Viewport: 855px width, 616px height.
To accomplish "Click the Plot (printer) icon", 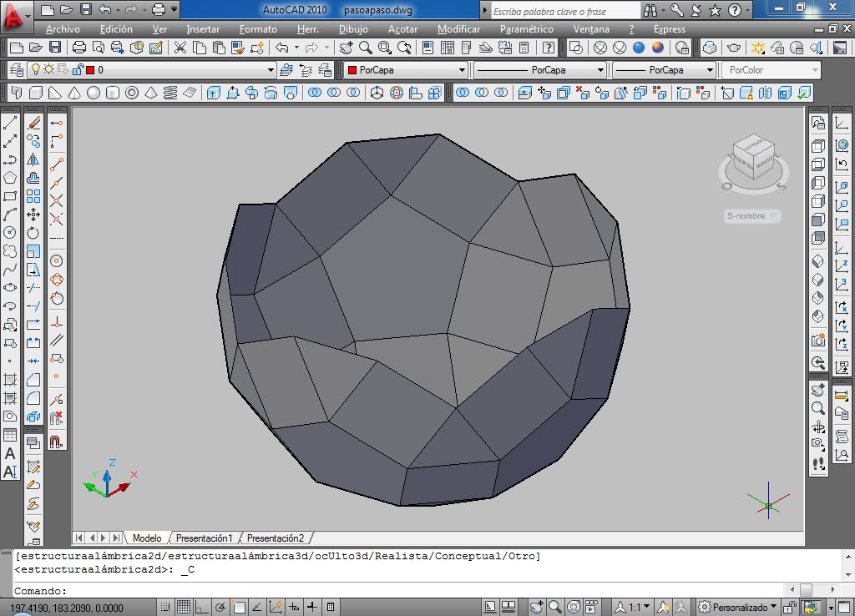I will 81,48.
